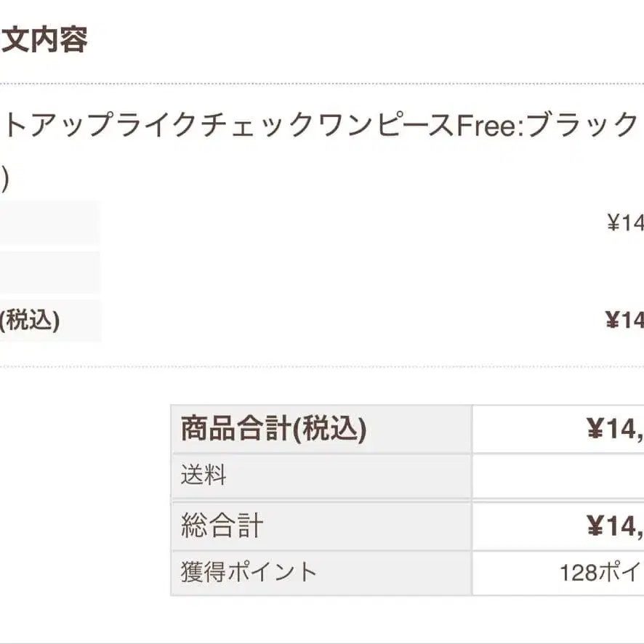Click the closing parenthesis below product name
Image resolution: width=644 pixels, height=644 pixels.
(x=4, y=178)
